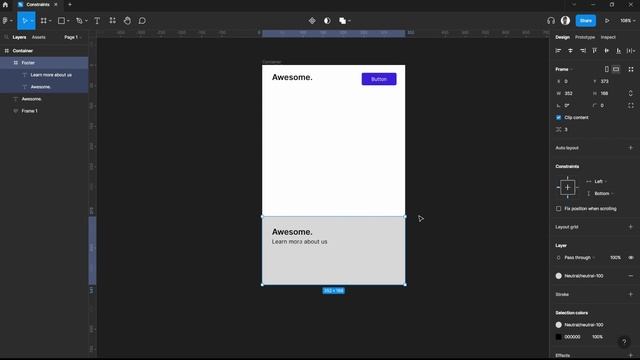Set frame to landscape orientation

tap(616, 69)
